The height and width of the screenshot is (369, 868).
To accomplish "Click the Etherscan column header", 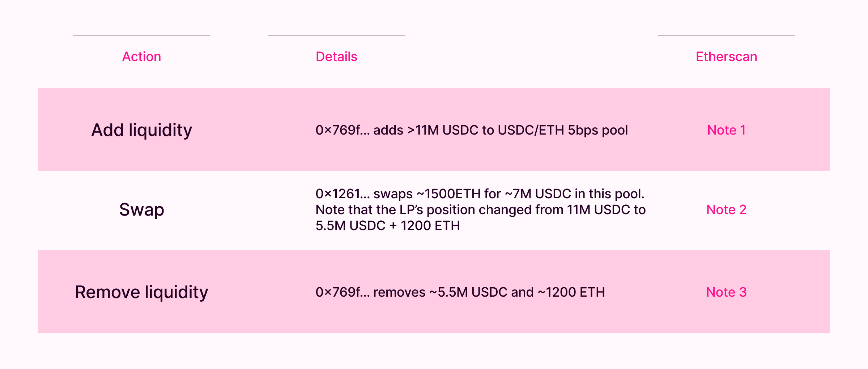I will [726, 57].
